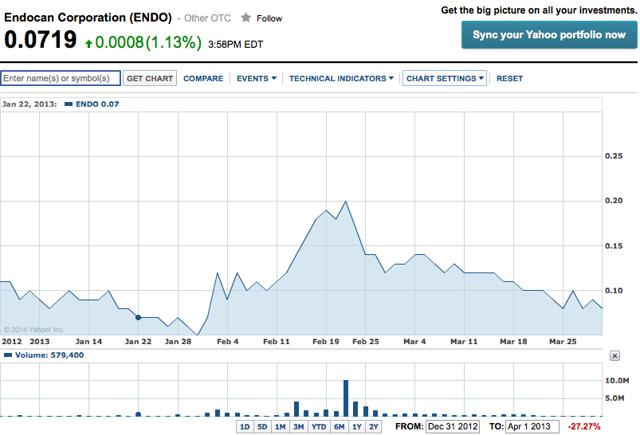
Task: Open the COMPARE option
Action: [203, 78]
